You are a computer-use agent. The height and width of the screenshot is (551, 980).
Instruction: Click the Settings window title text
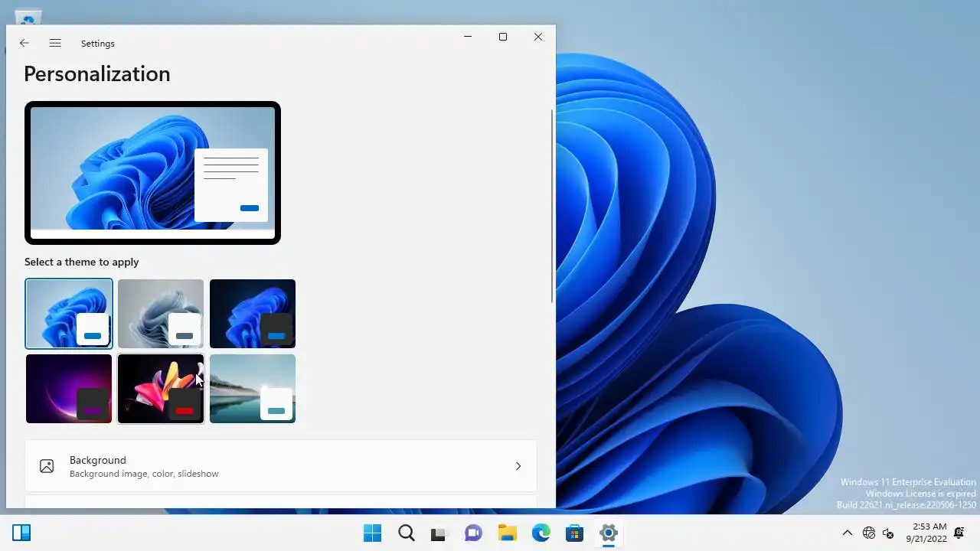[98, 44]
